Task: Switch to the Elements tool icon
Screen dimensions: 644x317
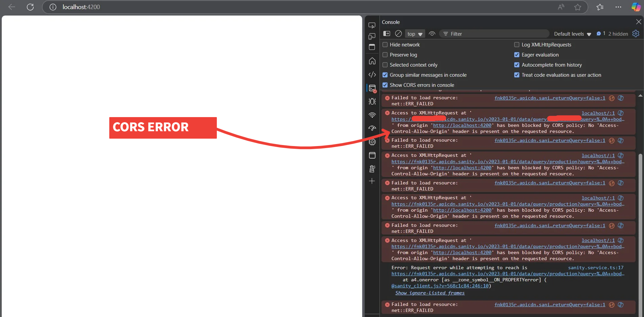Action: click(x=372, y=74)
